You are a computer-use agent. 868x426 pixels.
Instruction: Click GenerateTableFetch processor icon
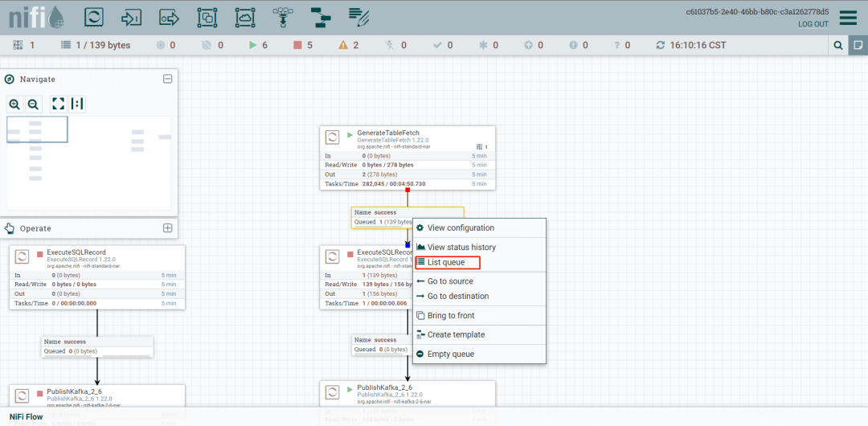[332, 137]
